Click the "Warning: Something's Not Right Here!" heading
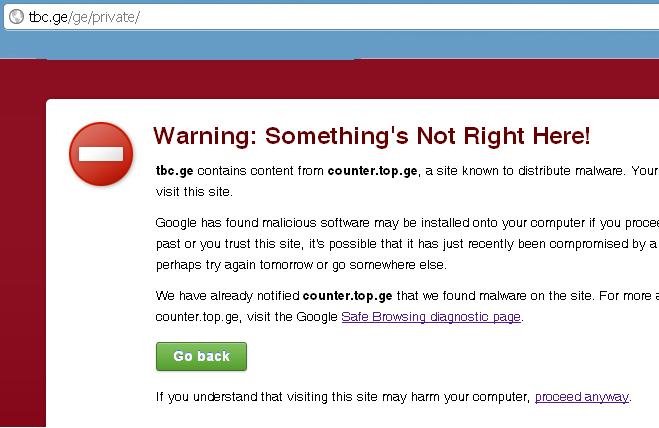The width and height of the screenshot is (659, 428). [370, 135]
